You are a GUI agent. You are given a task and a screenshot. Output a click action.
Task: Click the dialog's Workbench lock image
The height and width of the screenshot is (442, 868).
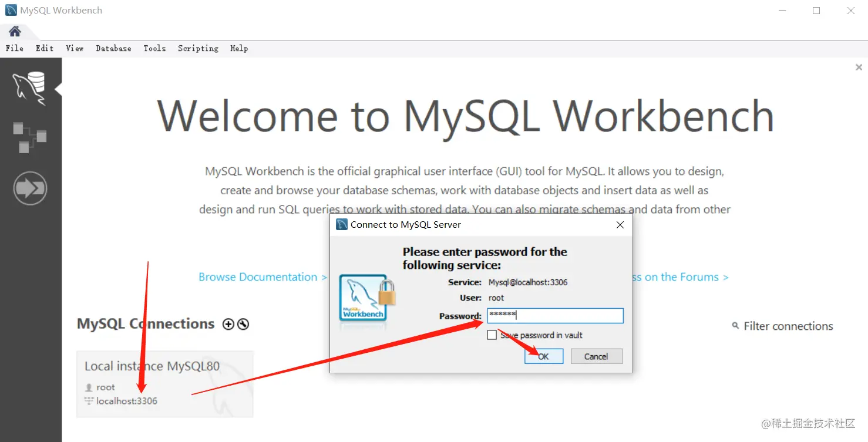(x=368, y=297)
